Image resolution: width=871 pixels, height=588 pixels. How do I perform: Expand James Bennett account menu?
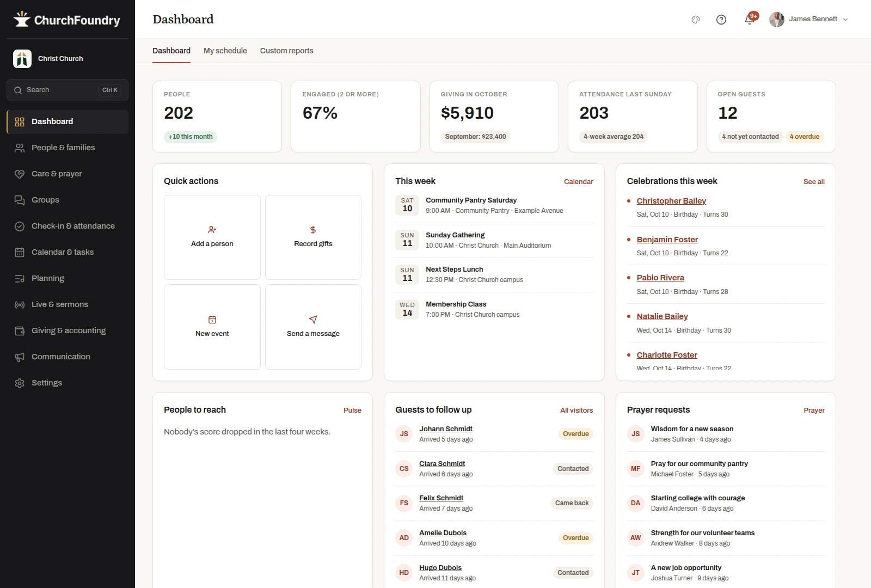tap(809, 20)
